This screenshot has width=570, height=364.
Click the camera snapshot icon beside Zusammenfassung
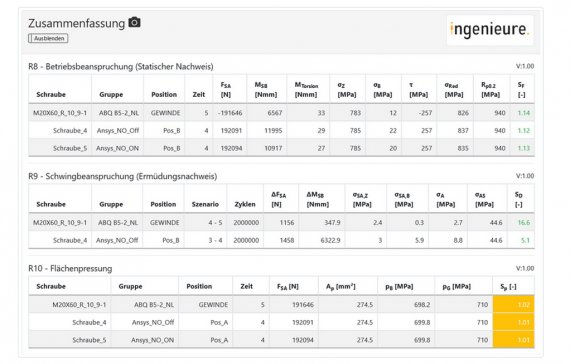pos(135,22)
